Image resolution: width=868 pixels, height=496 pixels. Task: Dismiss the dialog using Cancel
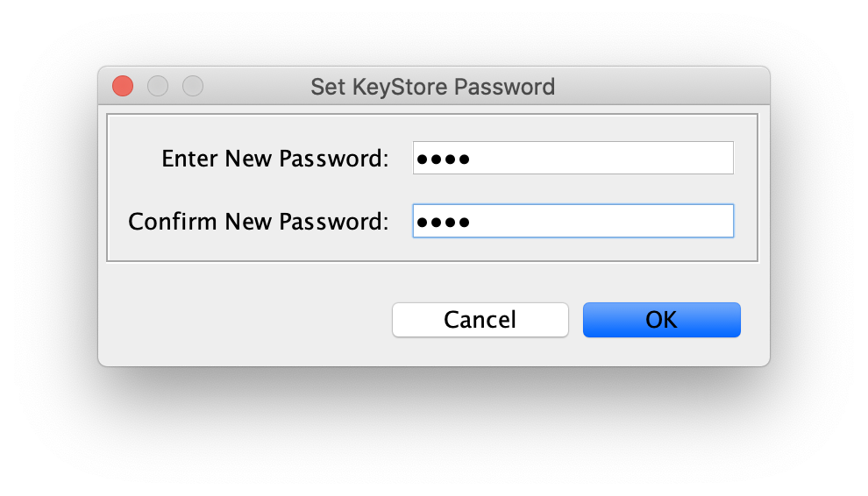[x=480, y=319]
